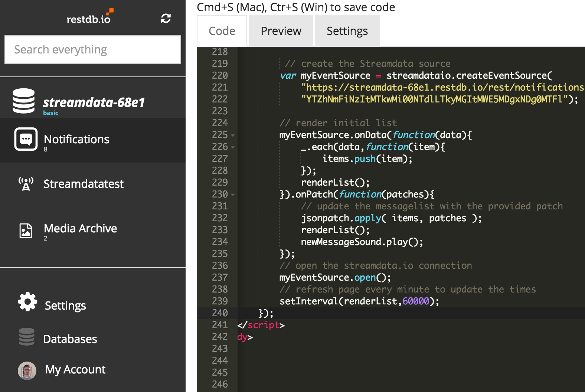Viewport: 585px width, 392px height.
Task: Click the 'myEventSource.onData(function(data){' line
Action: 376,135
